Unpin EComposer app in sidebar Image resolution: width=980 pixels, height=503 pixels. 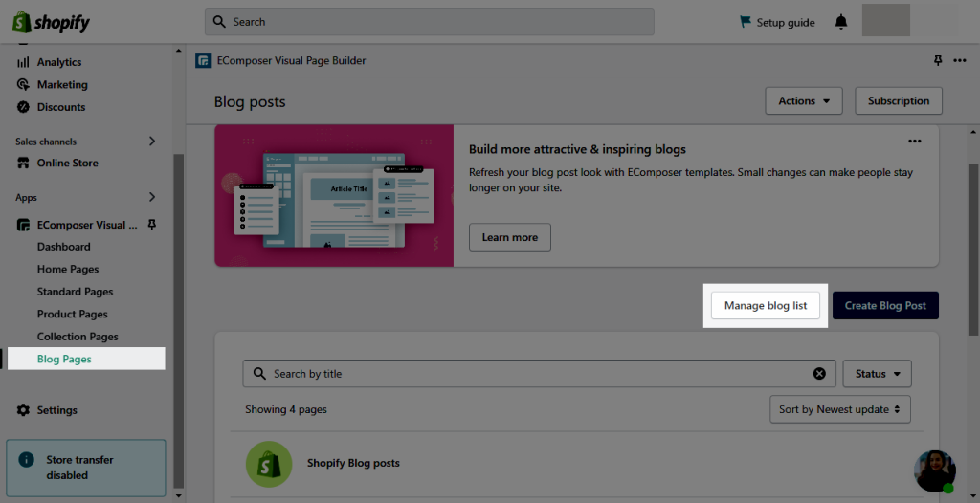[151, 225]
